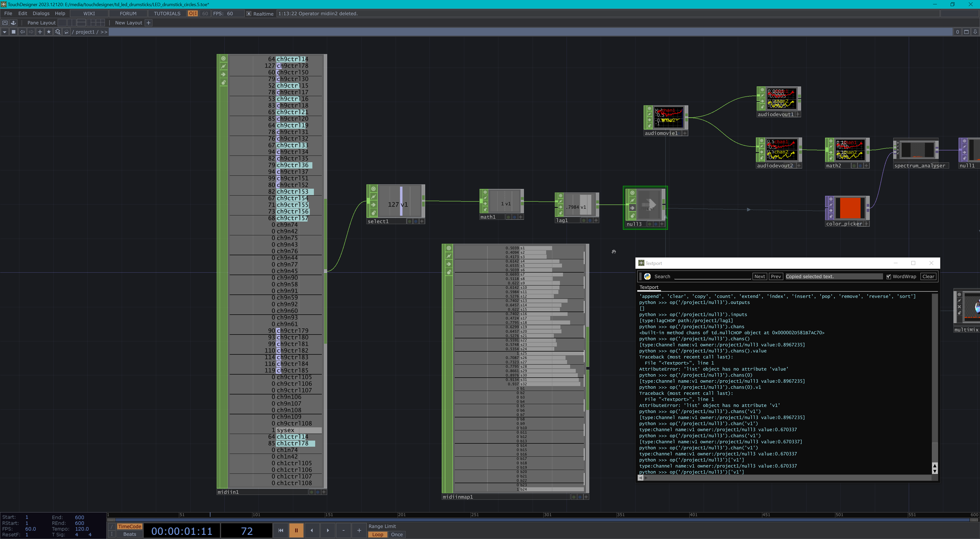Select the two-pane horizontal split layout icon
Screen dimensions: 980x539
tap(81, 23)
